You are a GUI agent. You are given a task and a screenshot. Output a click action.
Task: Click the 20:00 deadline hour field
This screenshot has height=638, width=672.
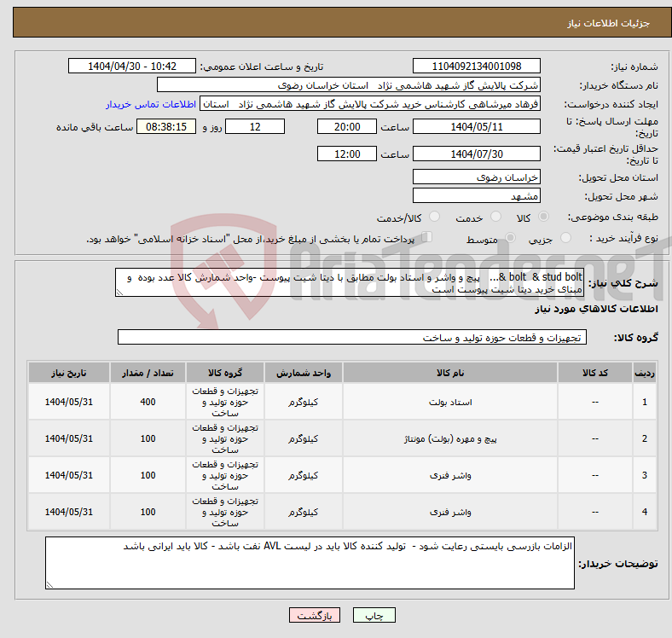coord(346,126)
